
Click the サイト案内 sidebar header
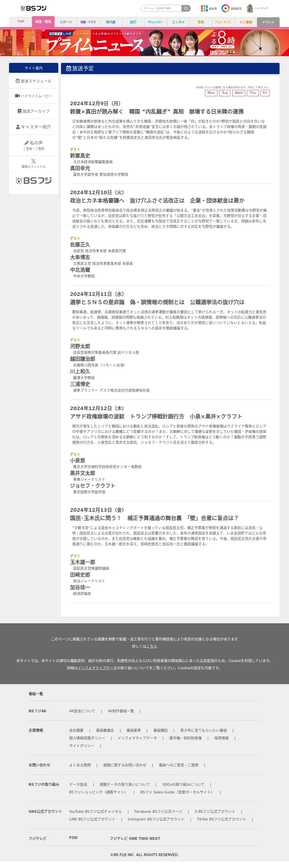(x=34, y=68)
